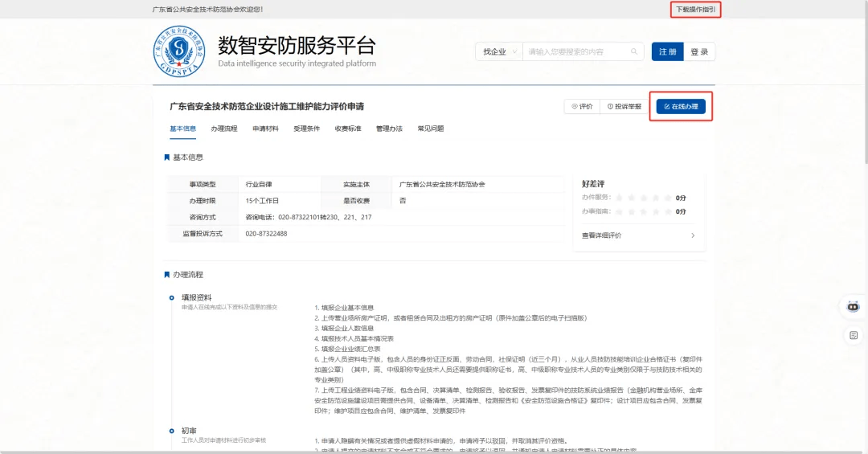Click the CDPSPTA association logo
Screen dimensions: 868x454
[178, 51]
